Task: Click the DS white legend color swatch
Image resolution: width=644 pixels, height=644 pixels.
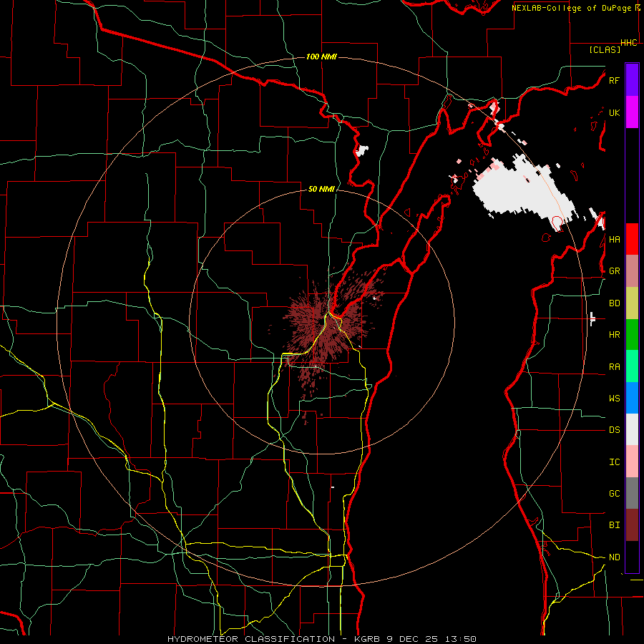Action: click(632, 429)
